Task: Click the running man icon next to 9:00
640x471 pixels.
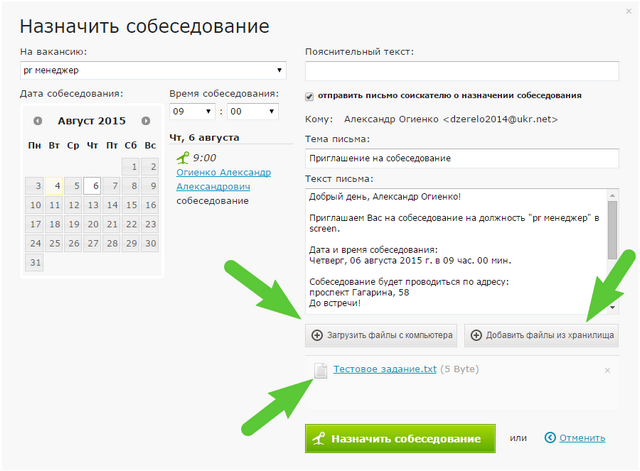Action: tap(182, 157)
